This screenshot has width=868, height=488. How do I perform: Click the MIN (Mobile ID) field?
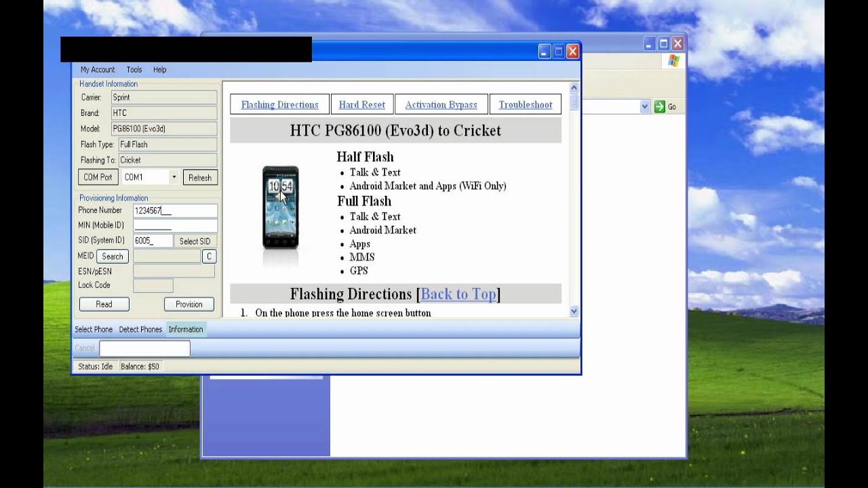tap(175, 226)
